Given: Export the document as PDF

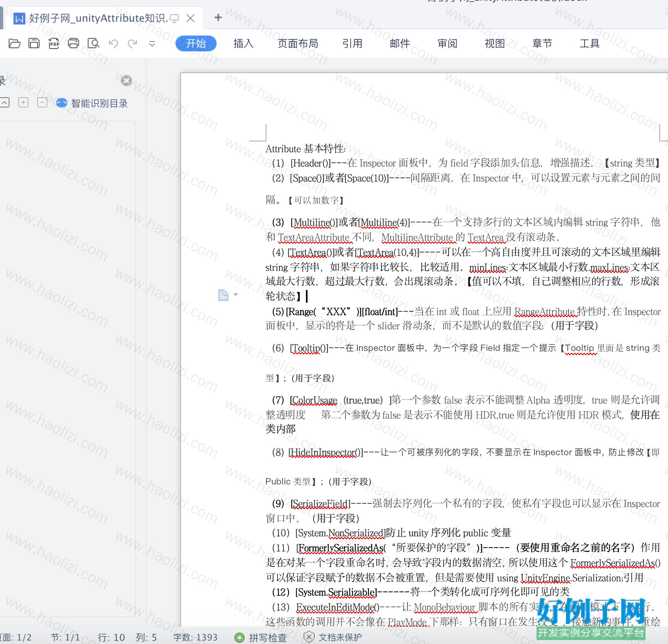Looking at the screenshot, I should coord(54,43).
